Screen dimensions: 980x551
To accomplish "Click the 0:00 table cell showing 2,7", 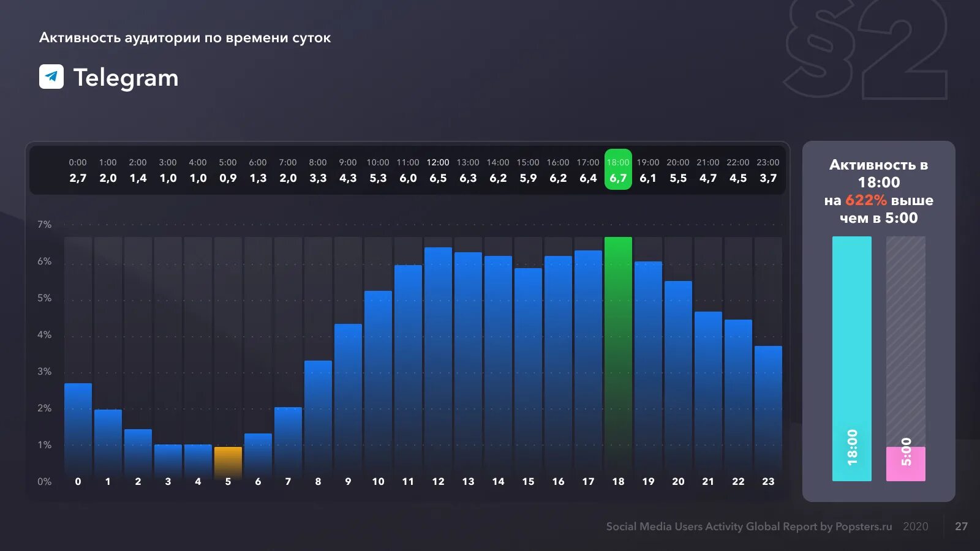I will 78,170.
